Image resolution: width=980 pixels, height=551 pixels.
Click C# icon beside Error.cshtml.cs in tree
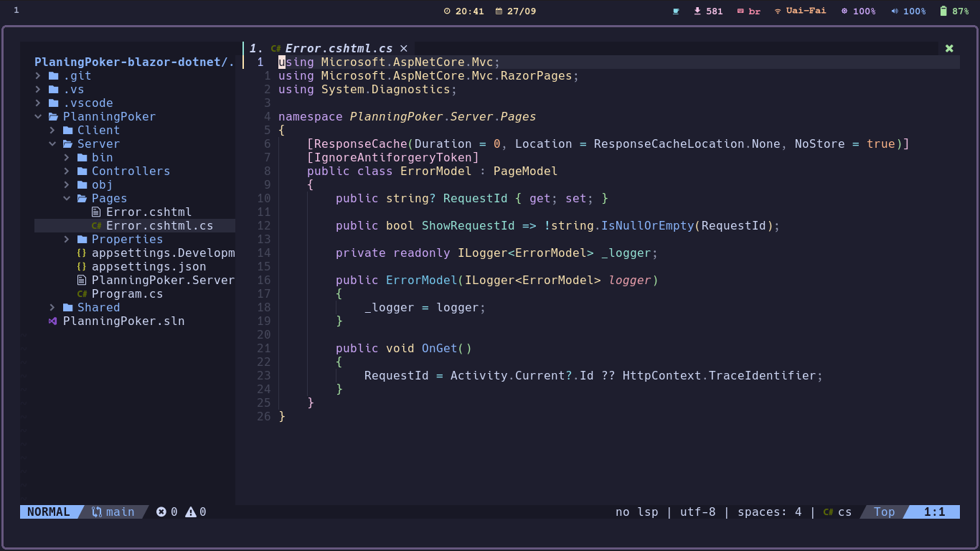coord(96,226)
